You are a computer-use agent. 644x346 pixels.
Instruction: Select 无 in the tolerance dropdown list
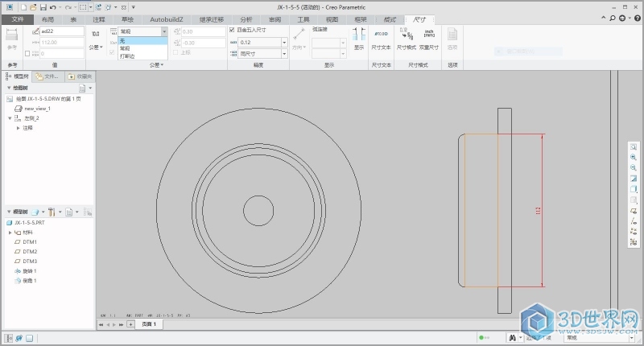(142, 40)
